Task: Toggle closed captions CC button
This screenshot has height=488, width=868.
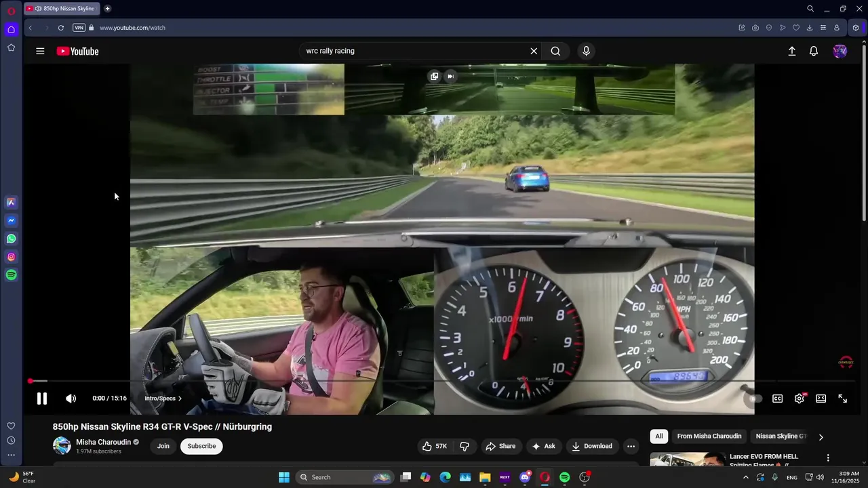Action: pyautogui.click(x=778, y=399)
